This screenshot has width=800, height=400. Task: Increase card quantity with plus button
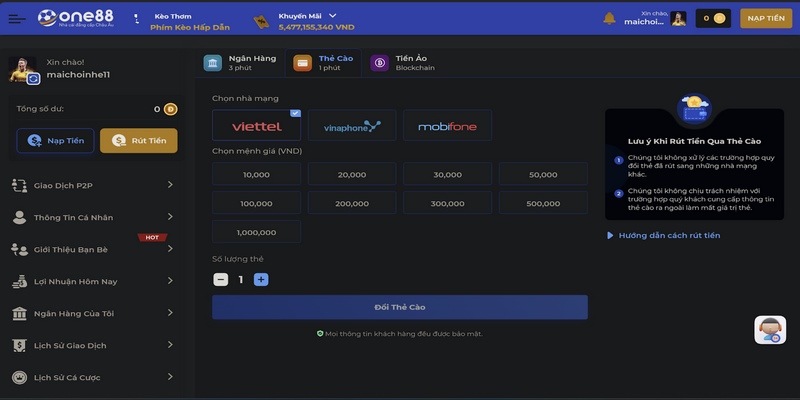pos(261,280)
